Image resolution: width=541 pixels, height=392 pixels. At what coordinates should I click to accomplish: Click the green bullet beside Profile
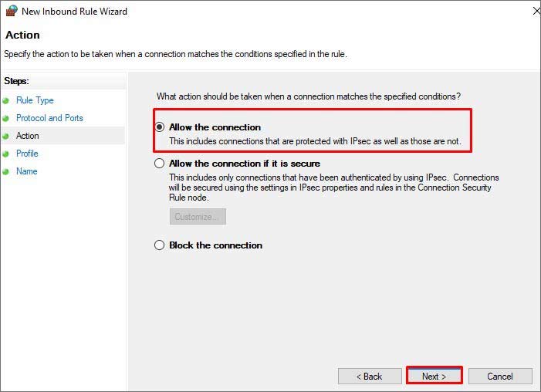pyautogui.click(x=6, y=154)
